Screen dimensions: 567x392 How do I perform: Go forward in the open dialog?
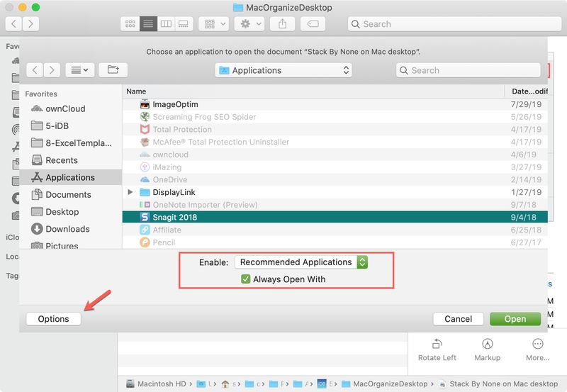click(x=52, y=69)
